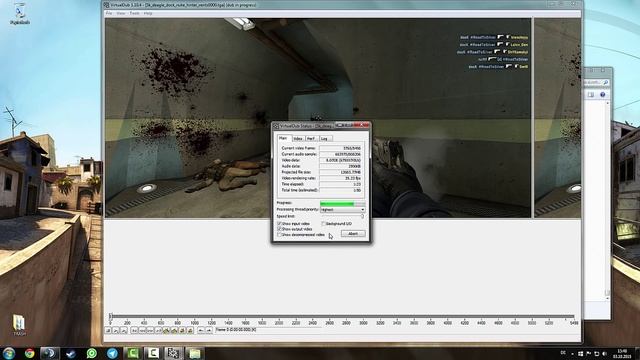Viewport: 640px width, 360px height.
Task: Switch to VirtualDub in the taskbar
Action: pyautogui.click(x=173, y=353)
